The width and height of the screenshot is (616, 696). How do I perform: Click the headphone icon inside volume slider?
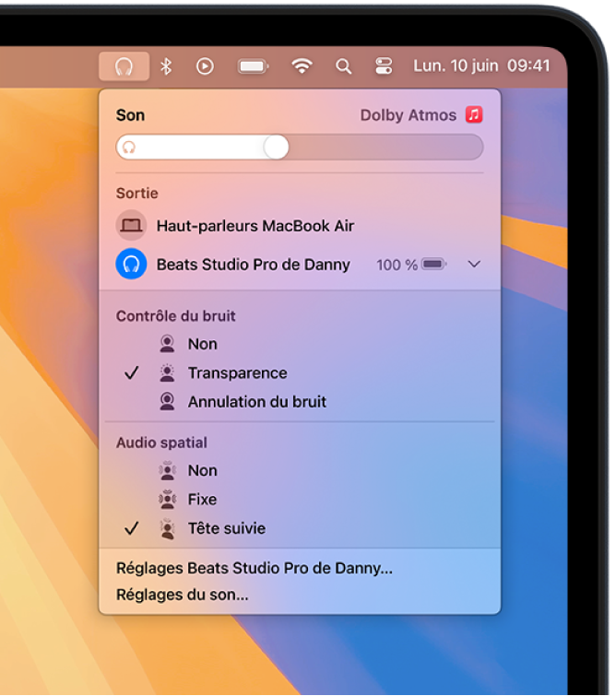129,147
